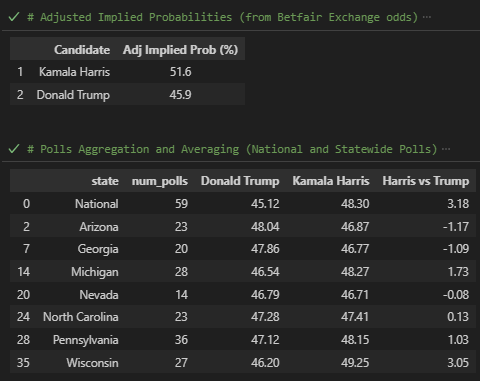Select the 48.27 Harris value for Michigan
Viewport: 480px width, 381px height.
tap(355, 272)
